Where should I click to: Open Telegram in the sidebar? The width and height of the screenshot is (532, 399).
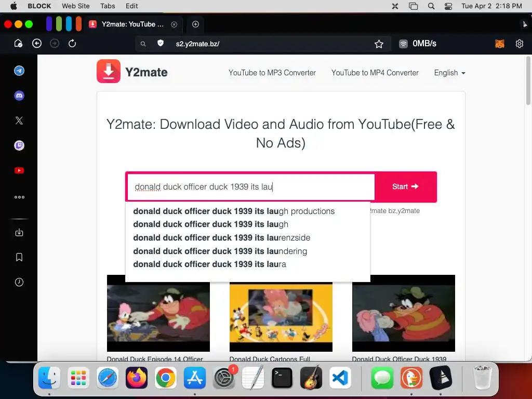(19, 71)
